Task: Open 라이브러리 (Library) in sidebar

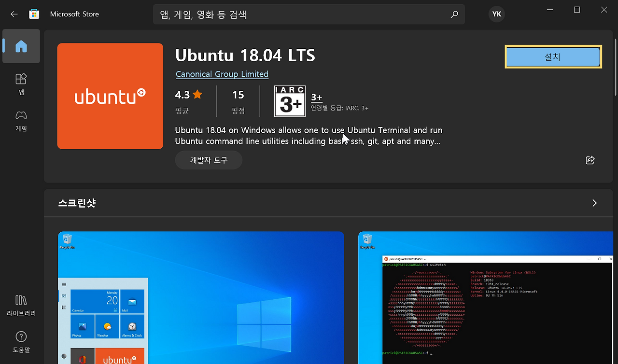Action: 21,306
